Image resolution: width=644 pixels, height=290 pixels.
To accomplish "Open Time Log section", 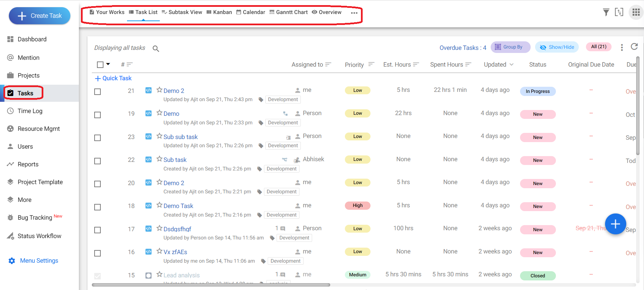I will [x=30, y=111].
